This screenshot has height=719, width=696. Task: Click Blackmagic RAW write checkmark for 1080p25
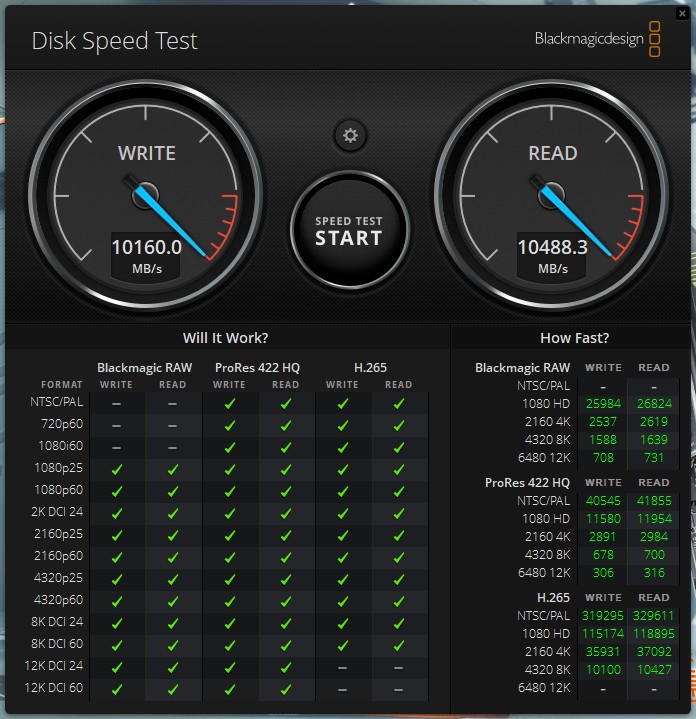pos(117,468)
